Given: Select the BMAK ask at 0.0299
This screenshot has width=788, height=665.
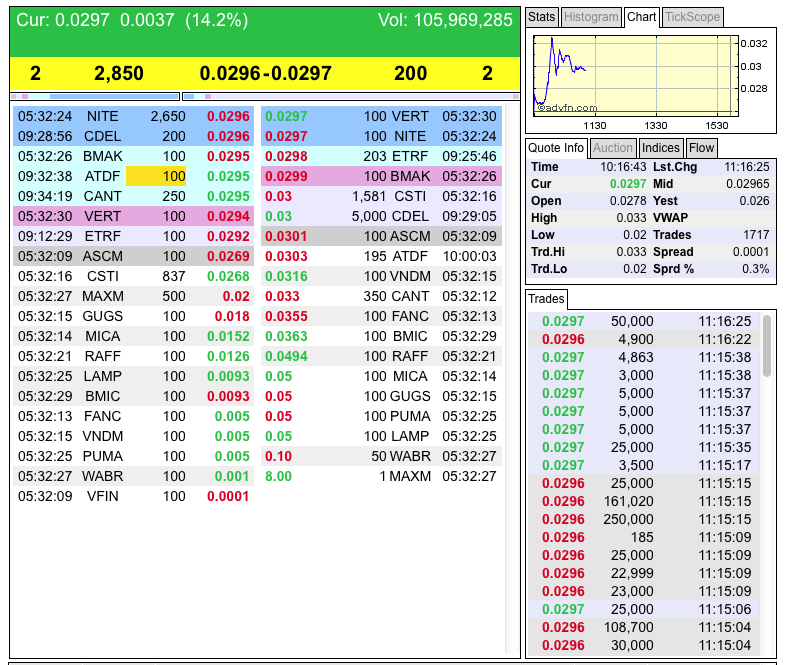Looking at the screenshot, I should tap(381, 176).
